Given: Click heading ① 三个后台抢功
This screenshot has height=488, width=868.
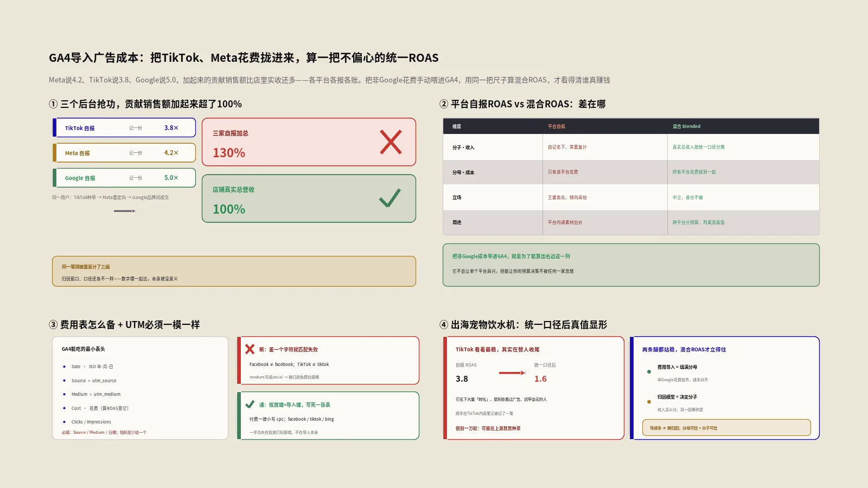Looking at the screenshot, I should point(145,104).
